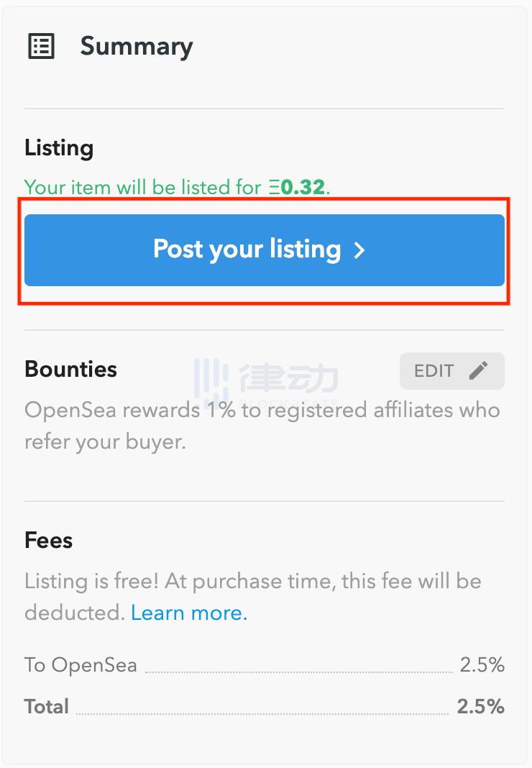The image size is (532, 768).
Task: Click the Summary list icon
Action: [41, 47]
